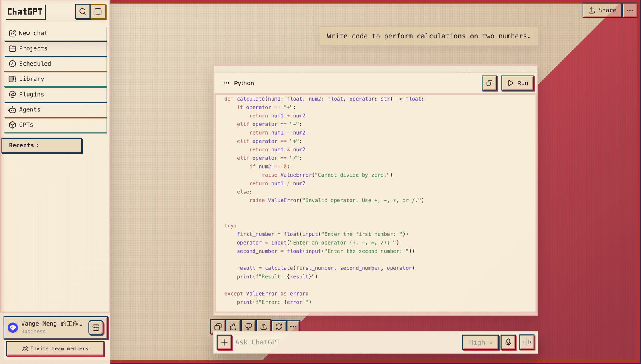Click the GPTs cube icon

tap(12, 125)
